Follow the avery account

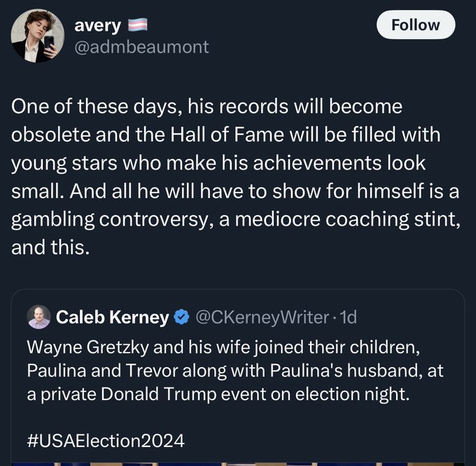415,25
